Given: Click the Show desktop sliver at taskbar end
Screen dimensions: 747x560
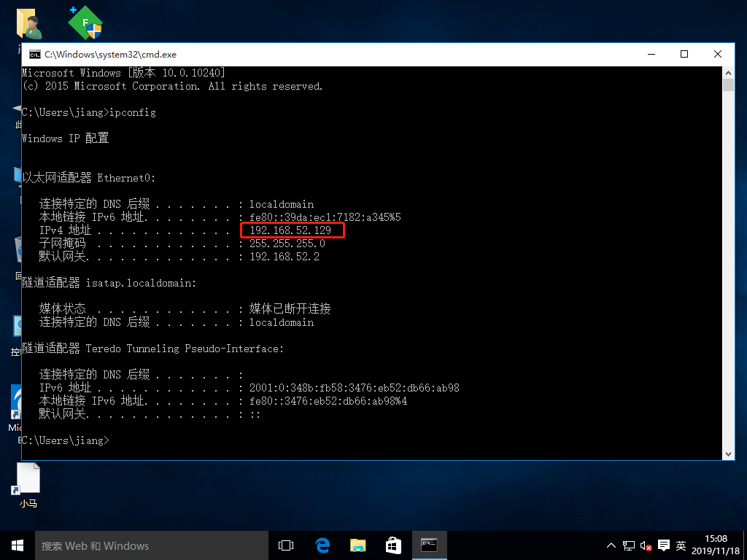Looking at the screenshot, I should point(745,545).
